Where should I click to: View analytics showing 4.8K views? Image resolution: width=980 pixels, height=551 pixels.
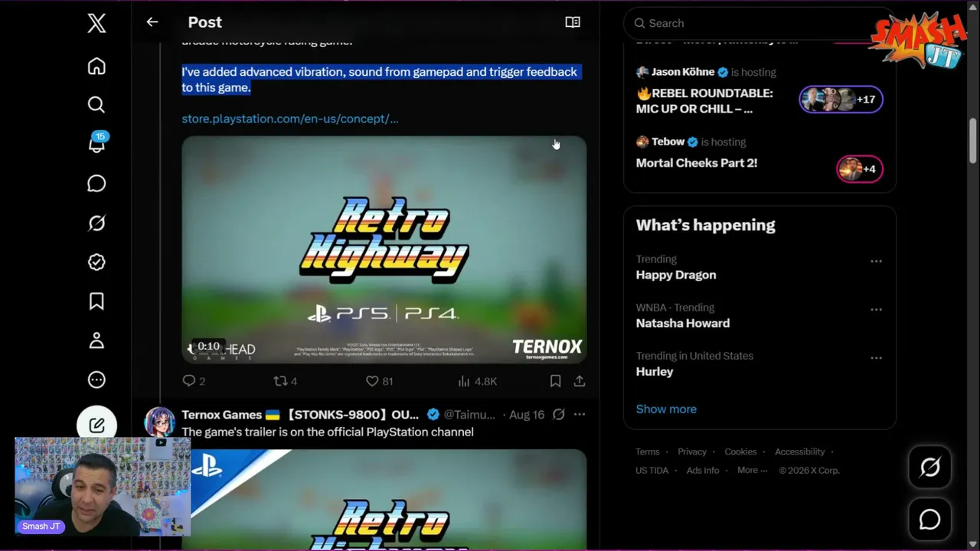pos(477,380)
